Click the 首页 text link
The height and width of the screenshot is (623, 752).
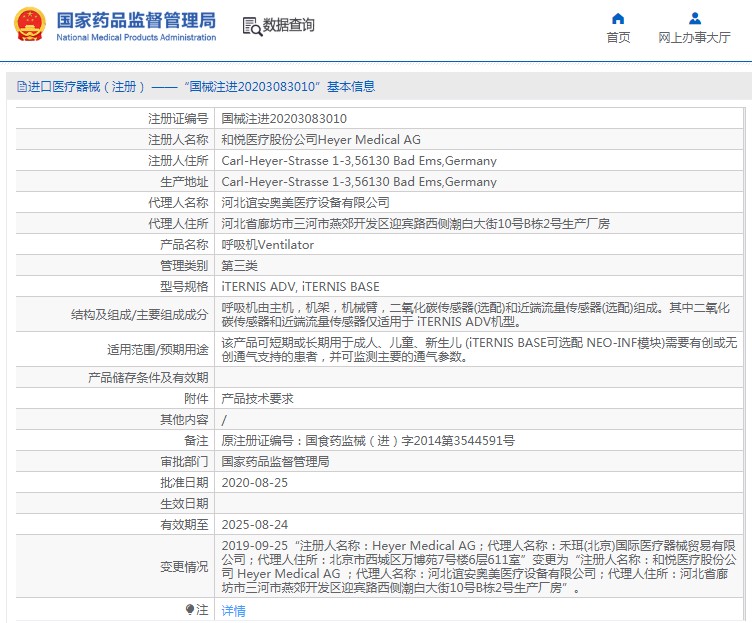(618, 37)
